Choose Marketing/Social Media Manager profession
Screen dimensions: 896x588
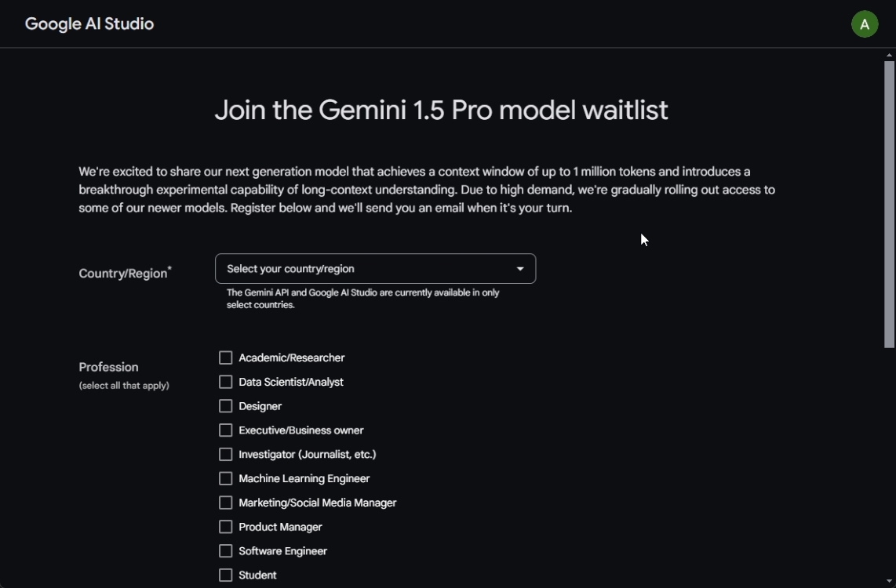[225, 503]
